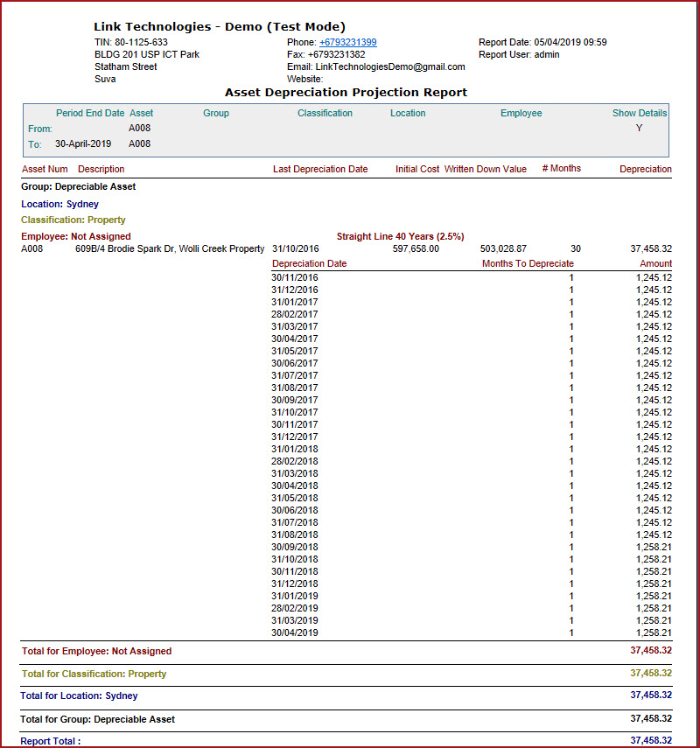Click the Report Total amount 37,458.32

point(651,740)
